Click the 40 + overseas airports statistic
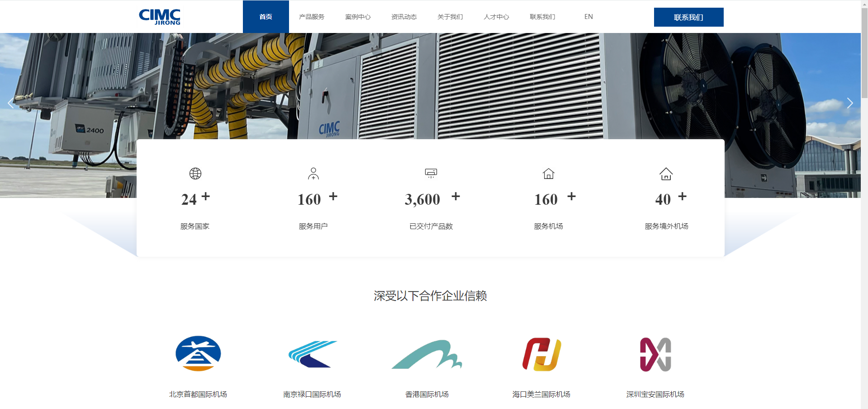The image size is (868, 409). (671, 198)
